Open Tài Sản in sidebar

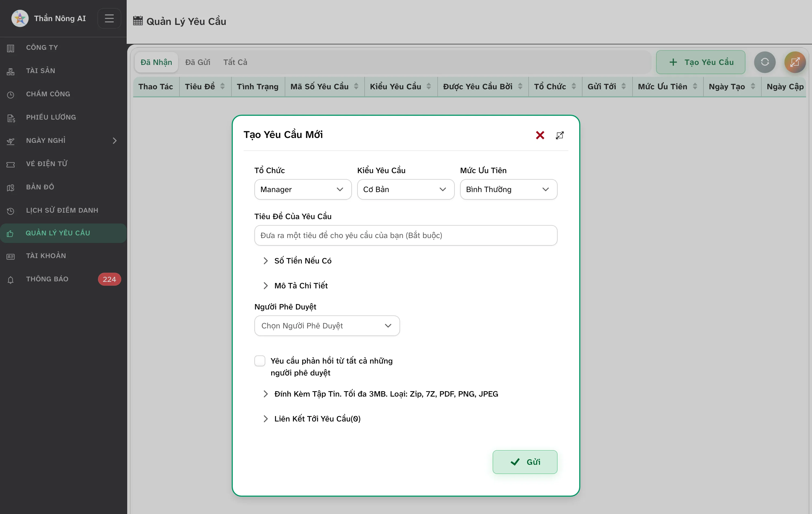tap(63, 71)
